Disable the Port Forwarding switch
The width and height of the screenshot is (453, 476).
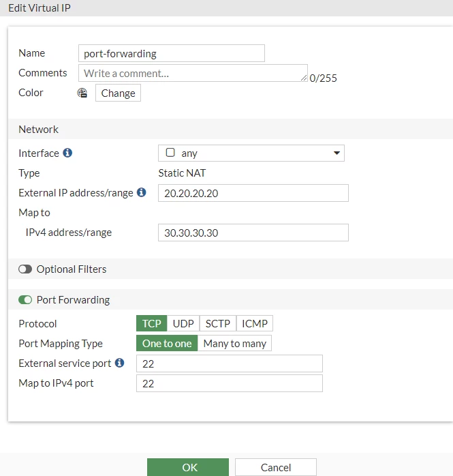[x=25, y=299]
